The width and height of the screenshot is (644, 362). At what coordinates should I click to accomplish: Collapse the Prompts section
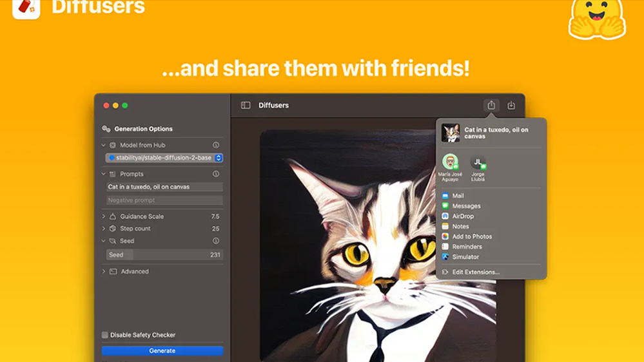(x=104, y=174)
